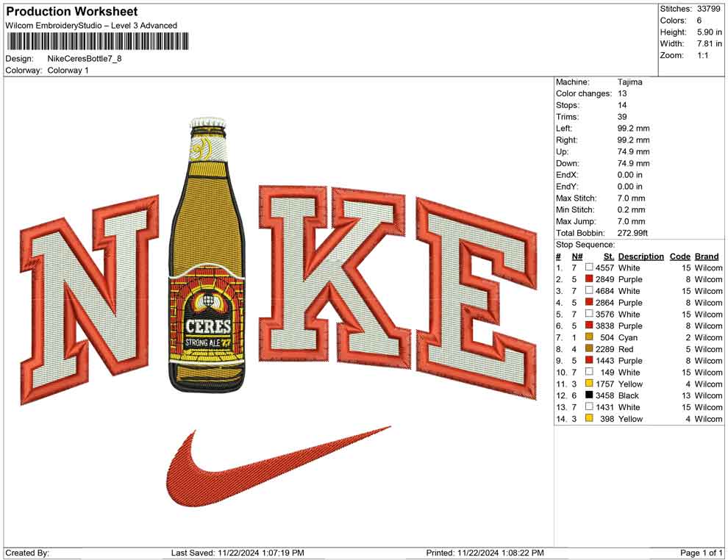Click the Up value "74.9 mm"

634,151
